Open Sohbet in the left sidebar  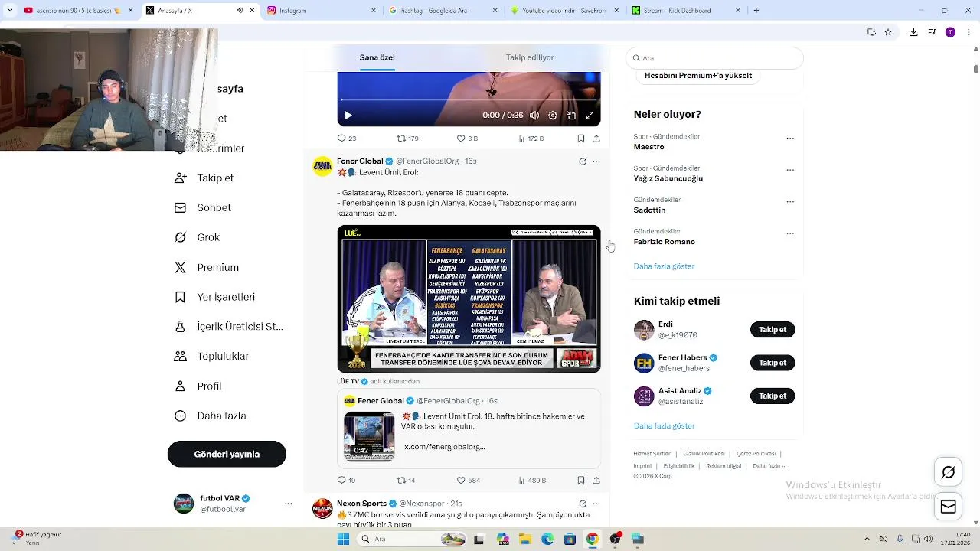203,208
